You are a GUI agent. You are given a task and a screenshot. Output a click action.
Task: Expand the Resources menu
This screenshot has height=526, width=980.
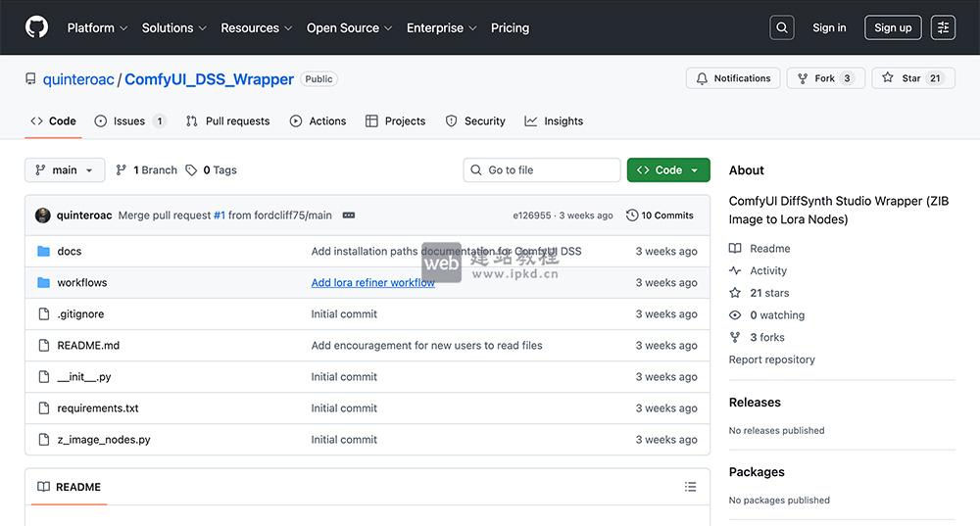pos(256,28)
